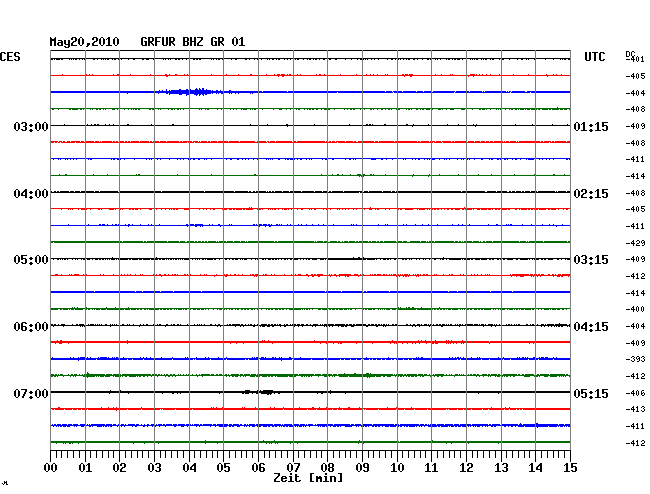Click minute label 06 on the time axis
This screenshot has height=494, width=650.
point(258,468)
